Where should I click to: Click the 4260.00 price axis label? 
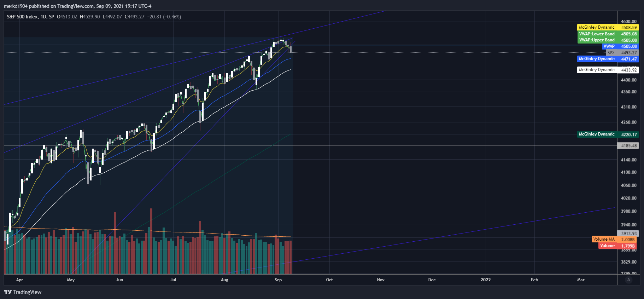click(629, 122)
